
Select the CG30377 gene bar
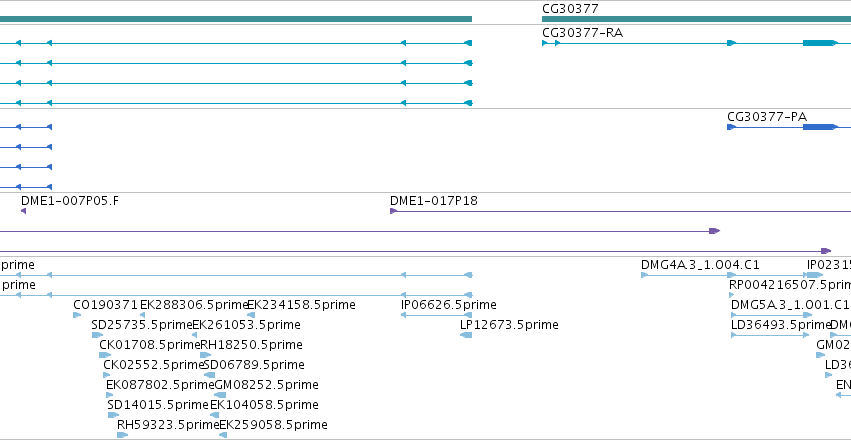click(696, 19)
